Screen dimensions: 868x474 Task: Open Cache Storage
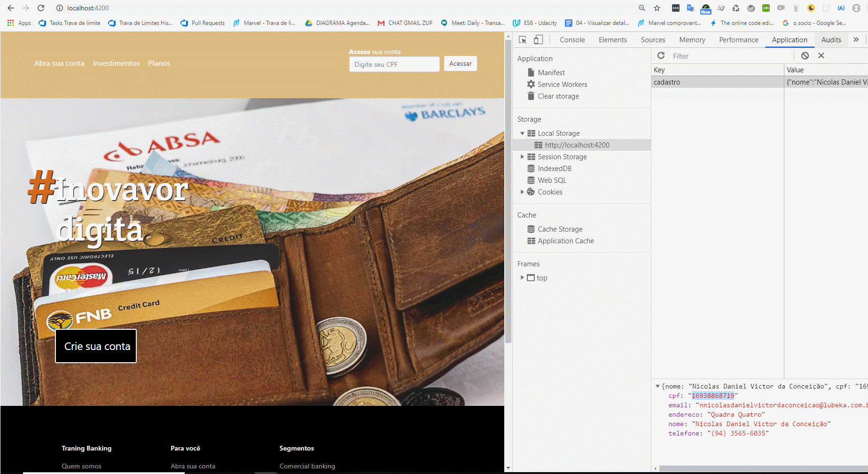560,229
